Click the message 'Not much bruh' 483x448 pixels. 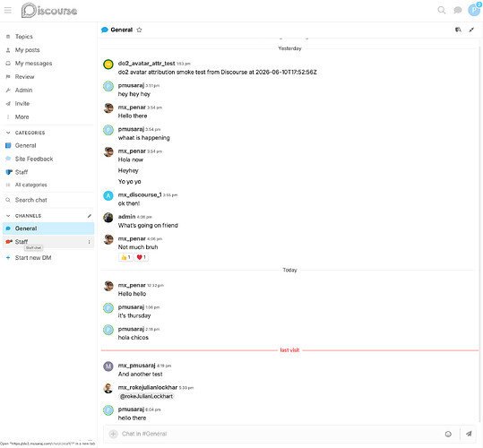tap(138, 247)
